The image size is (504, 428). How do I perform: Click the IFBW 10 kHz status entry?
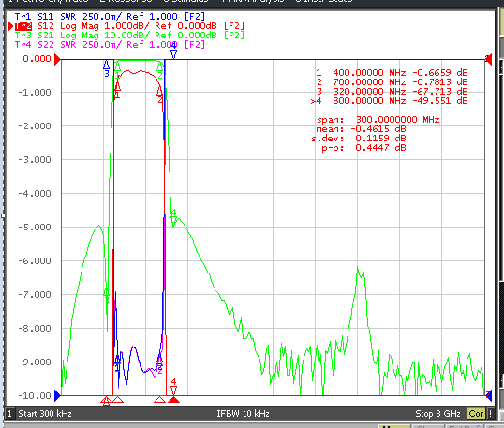pos(243,414)
